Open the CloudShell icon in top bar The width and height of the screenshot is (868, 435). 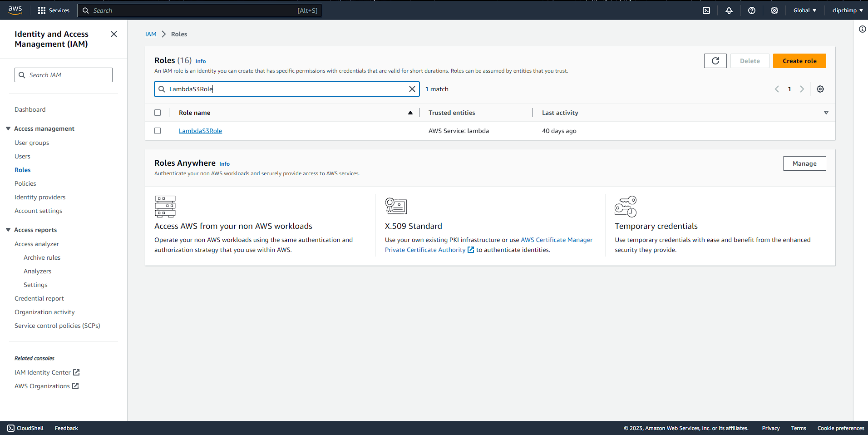706,10
